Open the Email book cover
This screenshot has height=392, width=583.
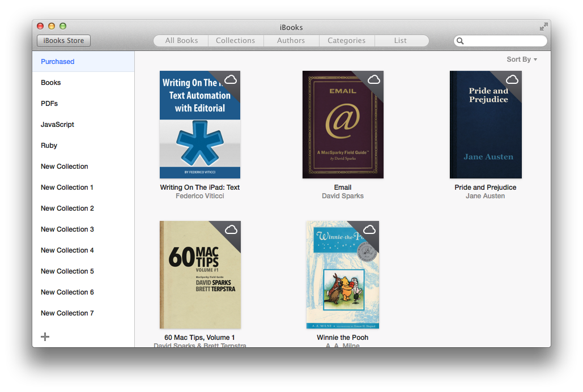pos(343,125)
